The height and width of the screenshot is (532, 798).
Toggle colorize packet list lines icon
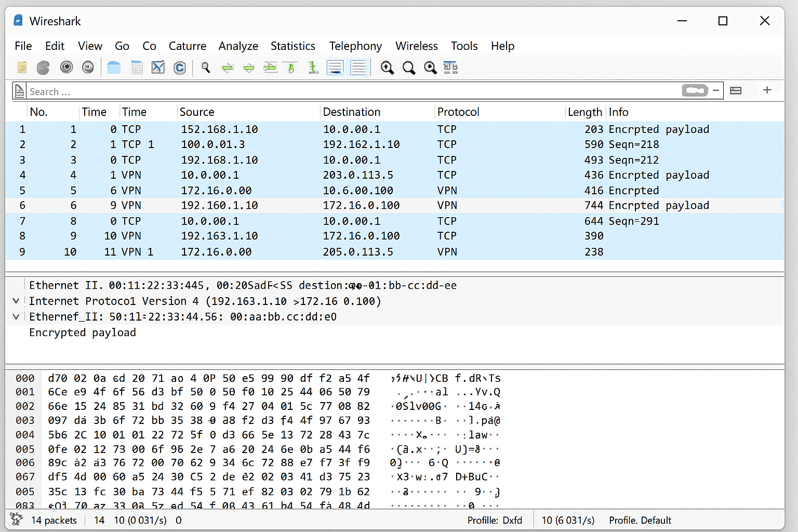pyautogui.click(x=358, y=68)
